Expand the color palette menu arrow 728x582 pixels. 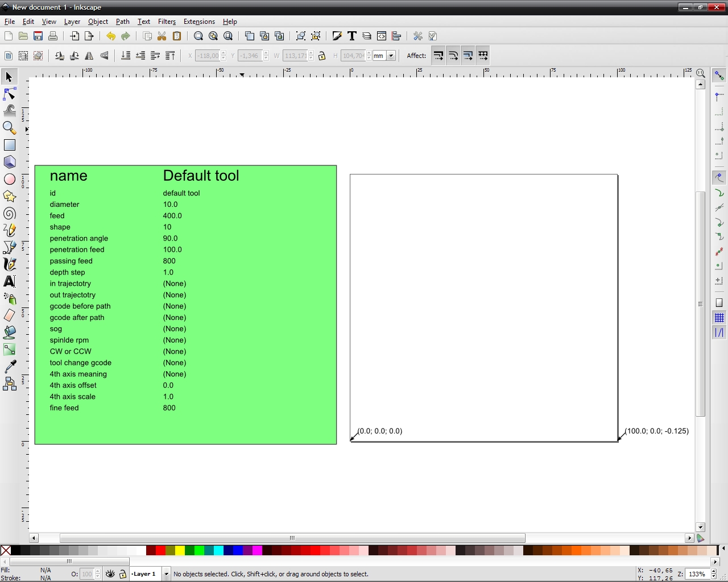tap(723, 549)
